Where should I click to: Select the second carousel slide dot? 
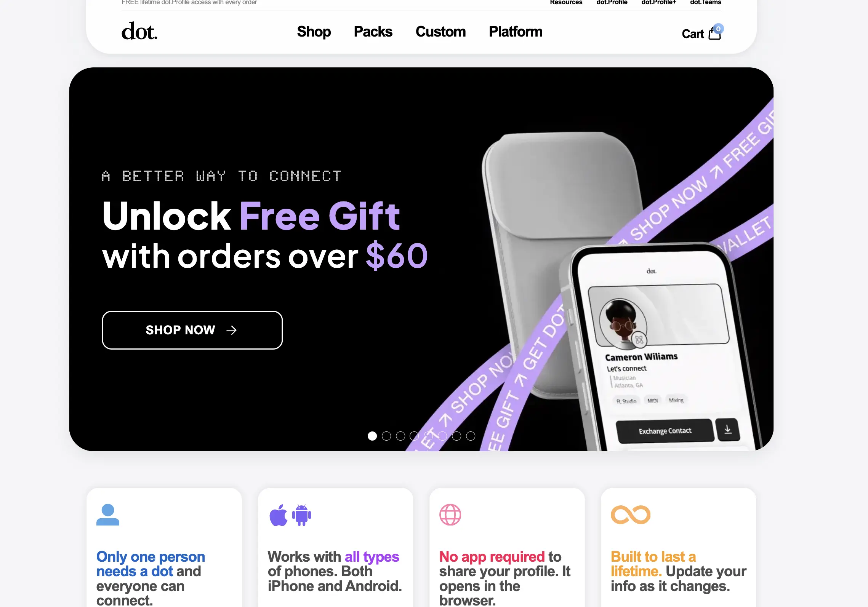click(386, 436)
